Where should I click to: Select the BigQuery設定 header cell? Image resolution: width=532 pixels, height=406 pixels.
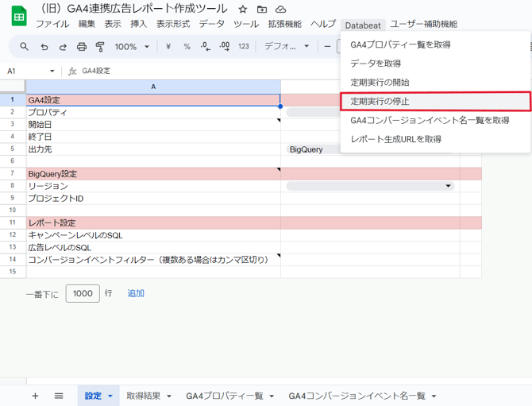tap(153, 174)
